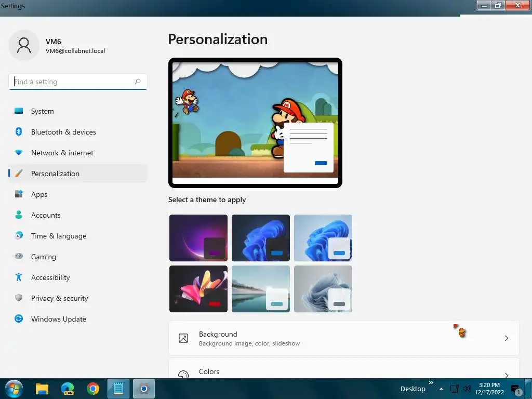Click the Gaming controller icon
Screen dimensions: 532x399
point(19,256)
